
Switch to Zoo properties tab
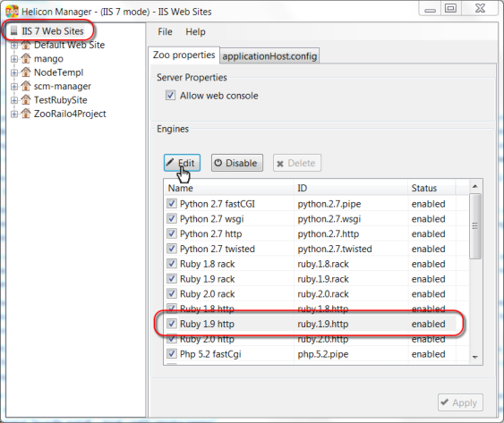[x=184, y=55]
